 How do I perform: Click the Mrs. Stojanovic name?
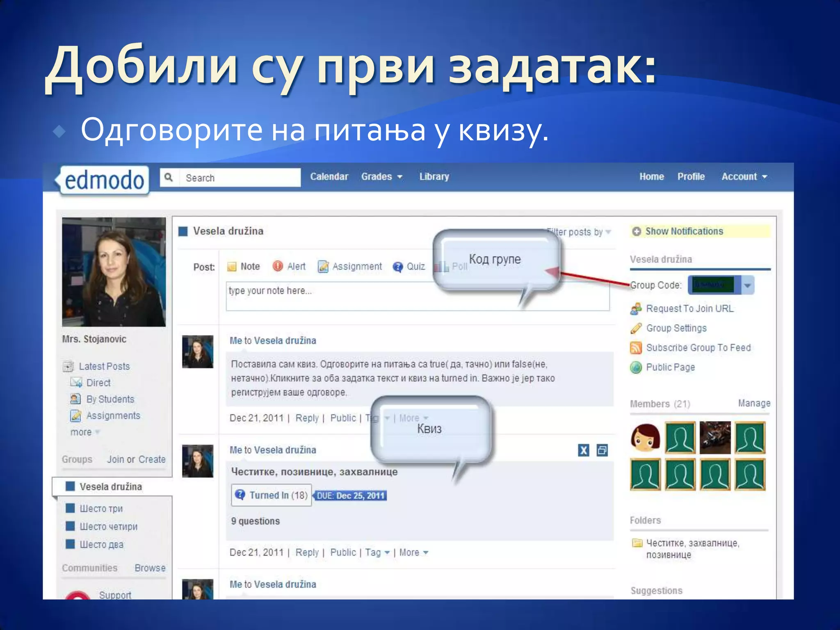pos(94,339)
